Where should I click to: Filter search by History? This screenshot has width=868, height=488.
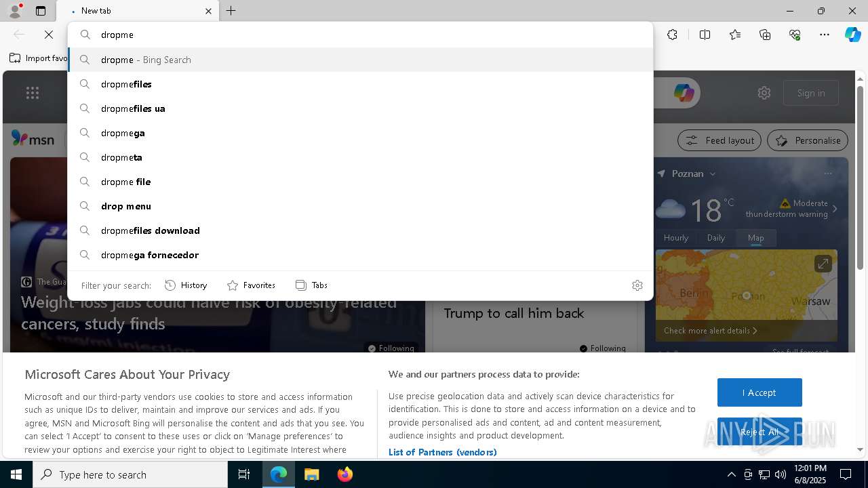pyautogui.click(x=186, y=285)
